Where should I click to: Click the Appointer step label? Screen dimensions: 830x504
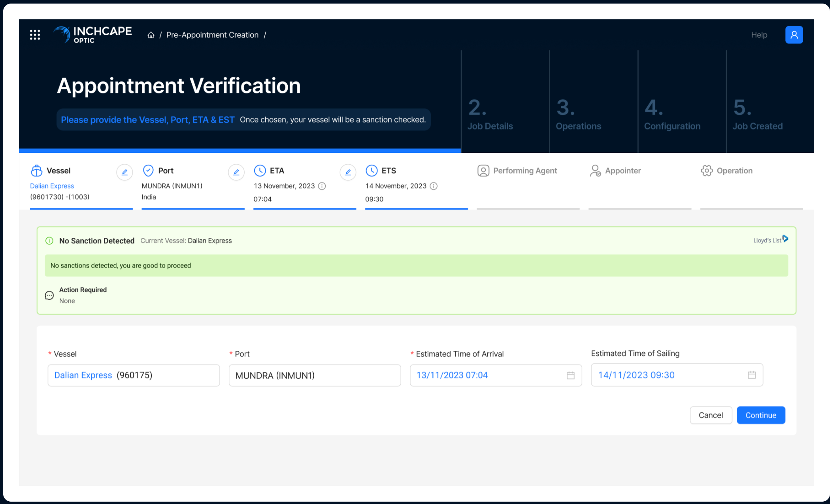(623, 171)
